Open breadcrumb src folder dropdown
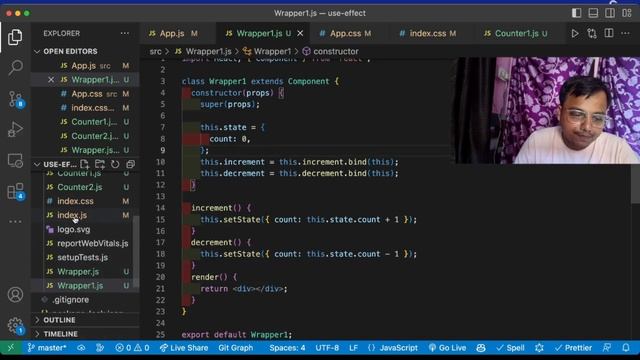Image resolution: width=640 pixels, height=360 pixels. pos(155,51)
